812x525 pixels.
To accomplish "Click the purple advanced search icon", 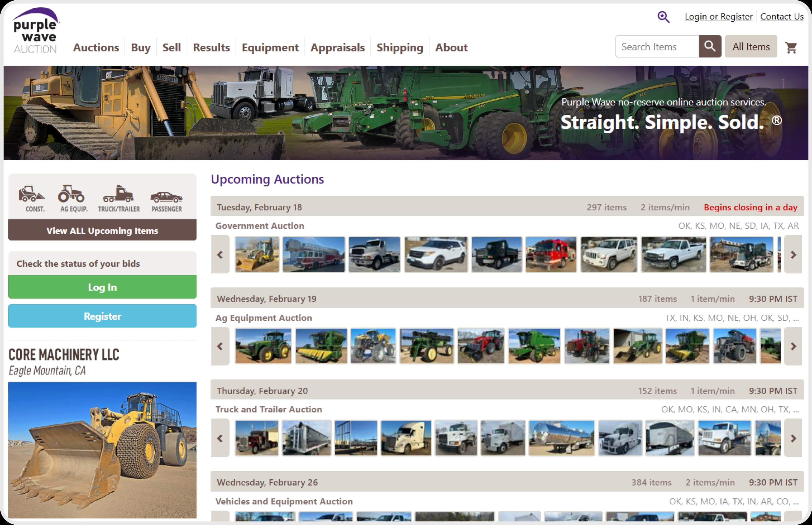I will point(663,17).
